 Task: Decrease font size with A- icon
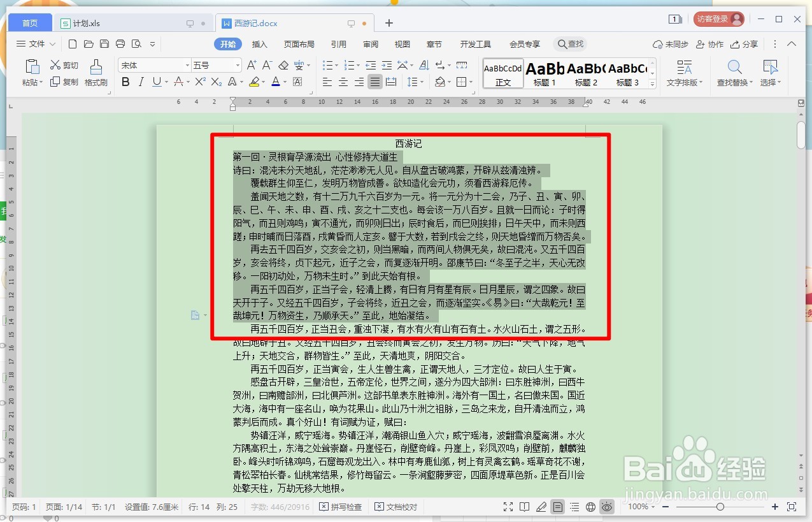click(267, 65)
